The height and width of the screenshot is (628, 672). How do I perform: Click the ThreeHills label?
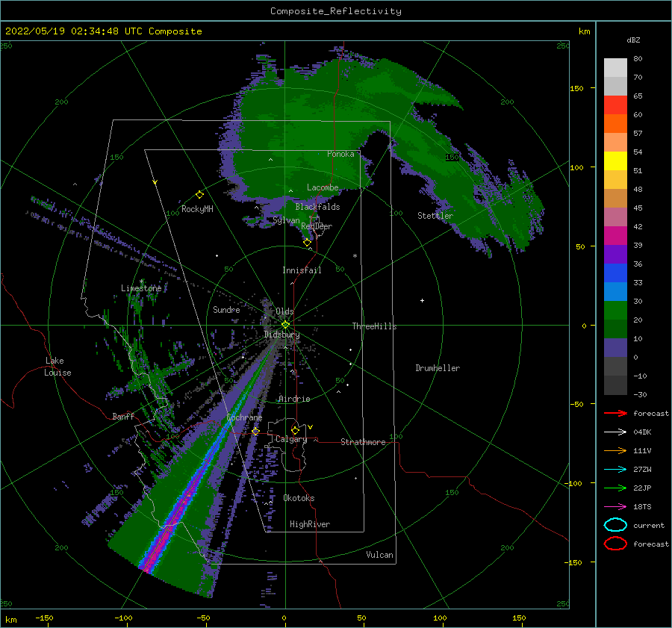click(374, 326)
